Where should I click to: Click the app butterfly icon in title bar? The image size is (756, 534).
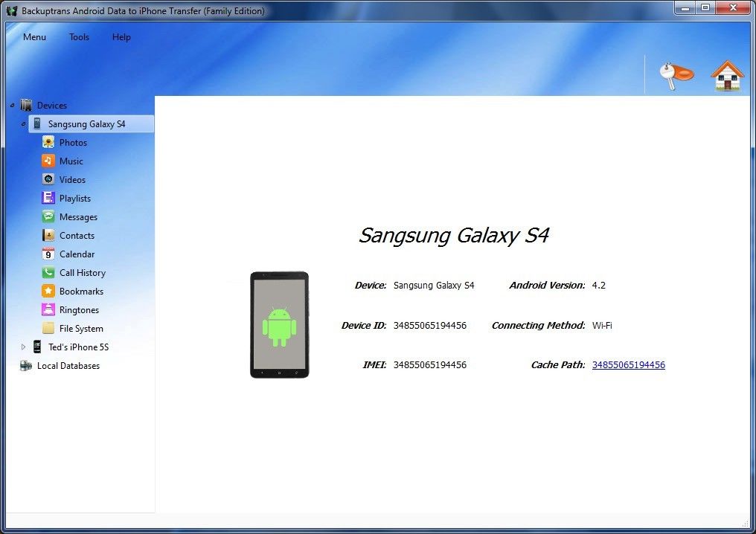(x=12, y=10)
